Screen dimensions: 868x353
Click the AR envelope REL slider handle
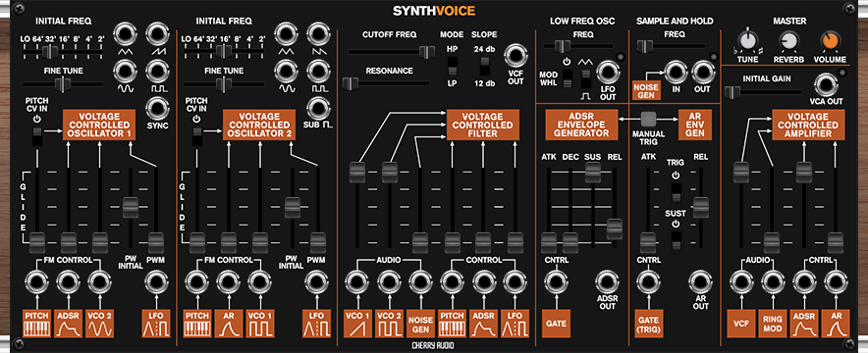[x=701, y=207]
